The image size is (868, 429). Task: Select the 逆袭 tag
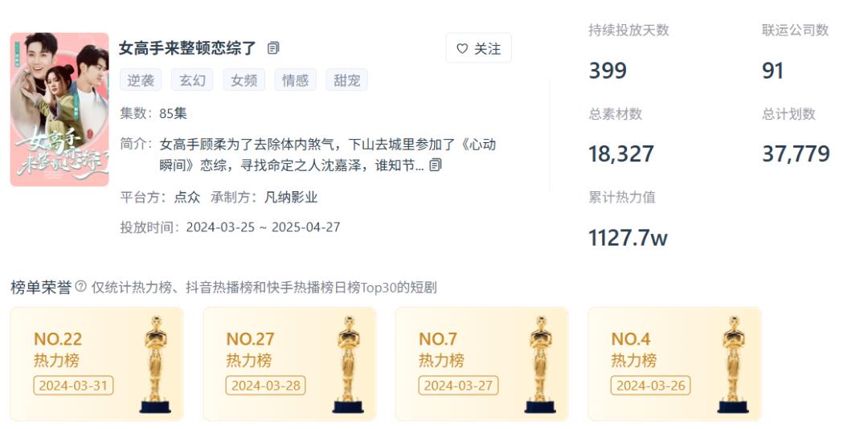[x=141, y=80]
